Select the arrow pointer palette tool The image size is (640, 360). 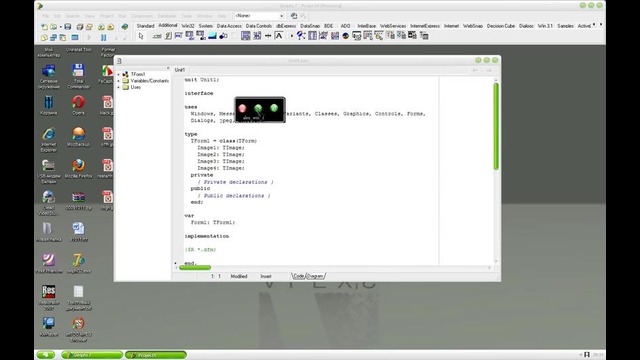click(141, 36)
